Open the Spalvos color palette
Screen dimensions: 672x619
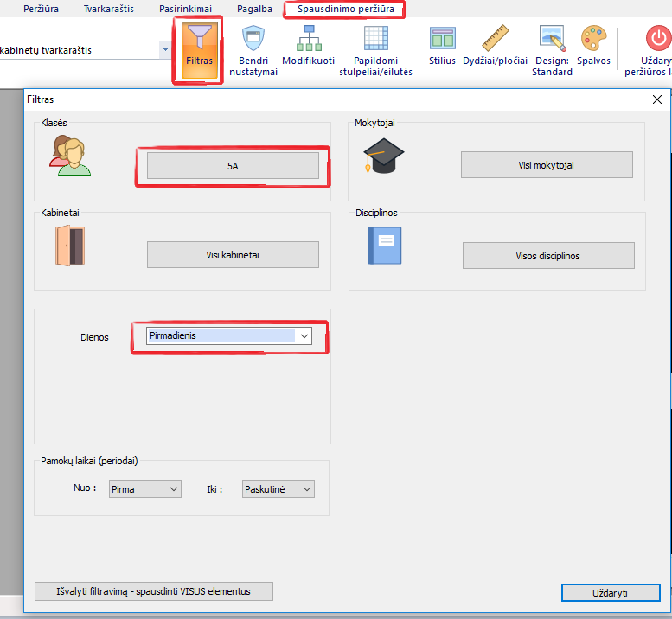pyautogui.click(x=593, y=39)
